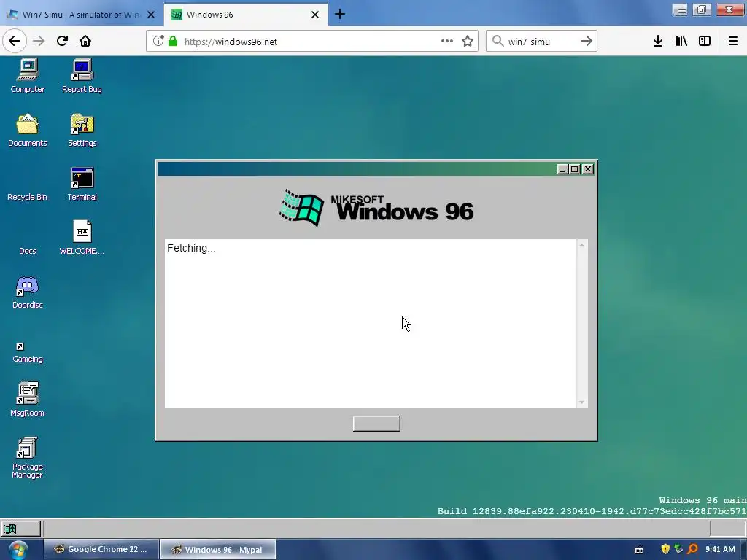Image resolution: width=747 pixels, height=560 pixels.
Task: Click the green padlock security icon
Action: pyautogui.click(x=173, y=41)
